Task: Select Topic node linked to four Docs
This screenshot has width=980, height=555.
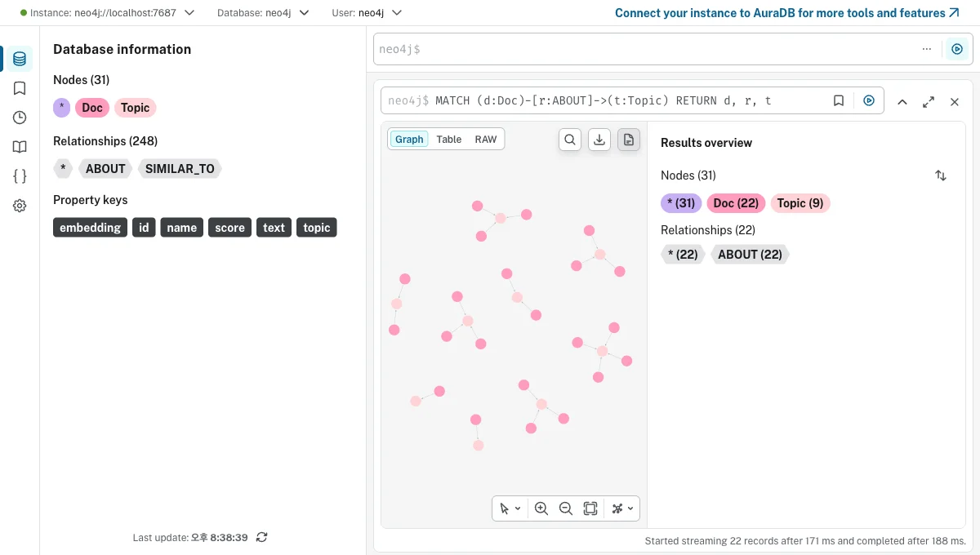Action: click(603, 351)
